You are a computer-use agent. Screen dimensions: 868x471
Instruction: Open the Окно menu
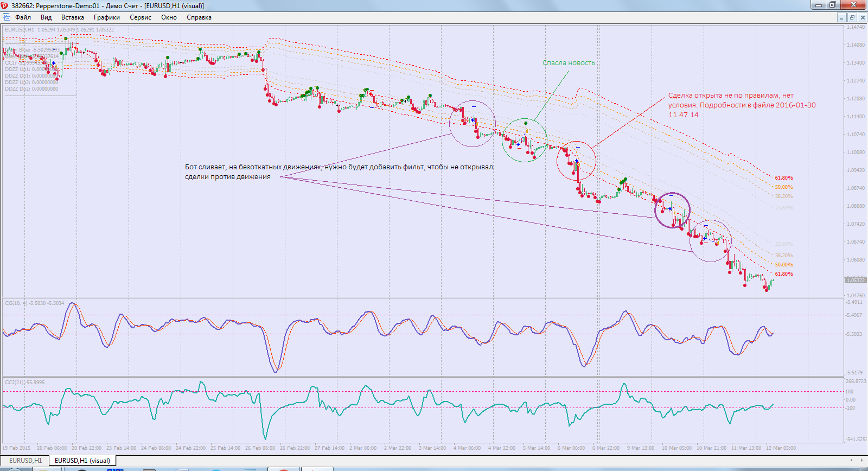(x=169, y=17)
